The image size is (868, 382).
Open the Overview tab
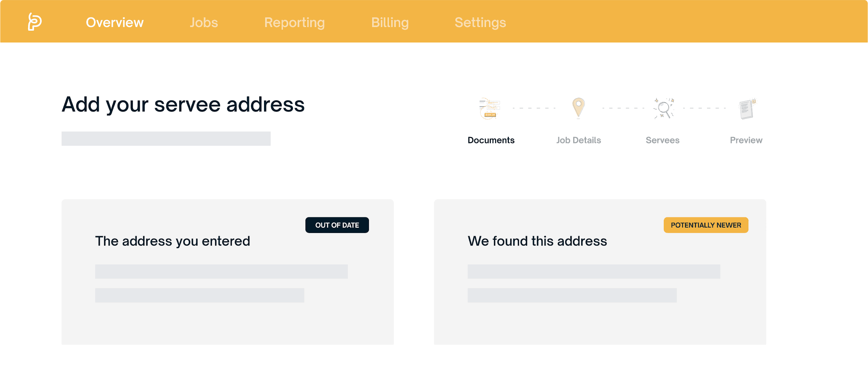coord(115,22)
